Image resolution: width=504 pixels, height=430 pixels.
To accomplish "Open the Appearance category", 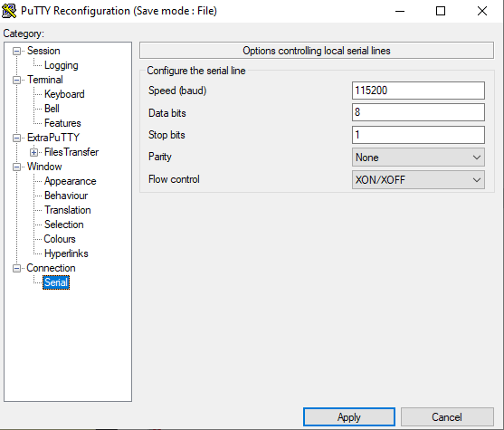I will coord(70,181).
